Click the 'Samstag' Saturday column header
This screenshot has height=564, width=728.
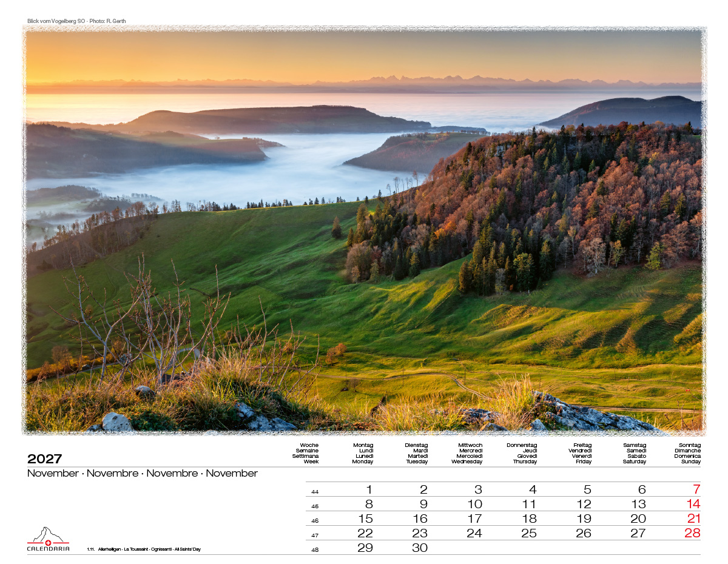point(635,445)
